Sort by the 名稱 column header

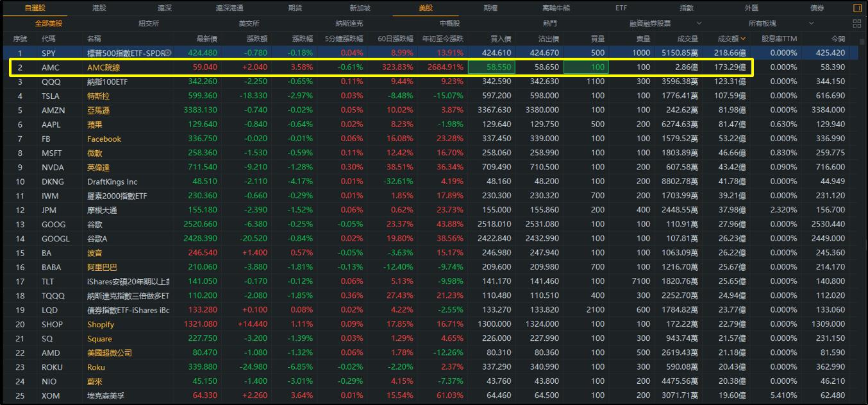[x=94, y=39]
